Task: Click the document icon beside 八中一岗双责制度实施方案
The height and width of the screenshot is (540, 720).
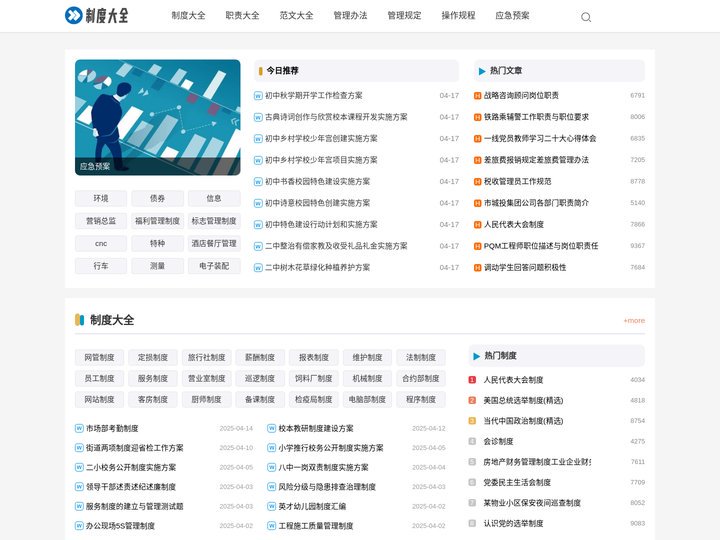Action: [271, 467]
